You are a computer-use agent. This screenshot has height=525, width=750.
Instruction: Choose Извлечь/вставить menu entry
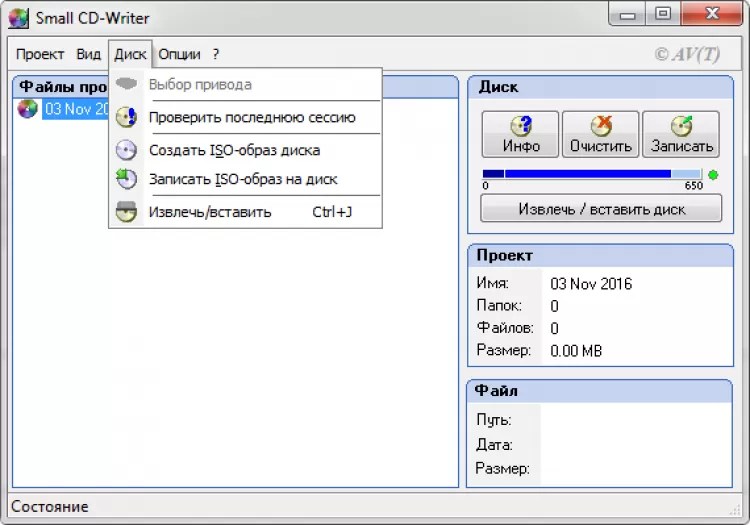(x=245, y=211)
